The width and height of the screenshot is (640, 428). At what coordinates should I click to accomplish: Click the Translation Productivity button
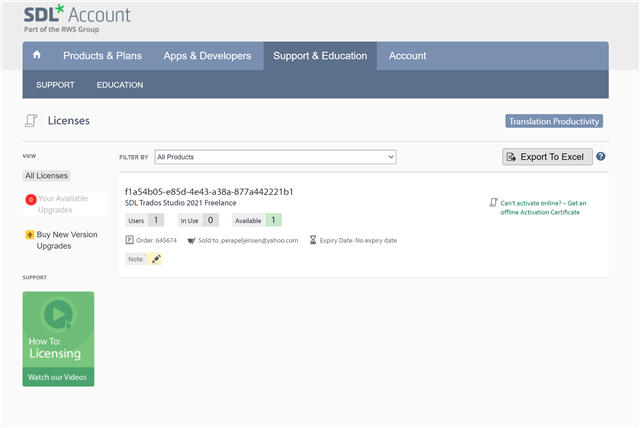point(554,121)
